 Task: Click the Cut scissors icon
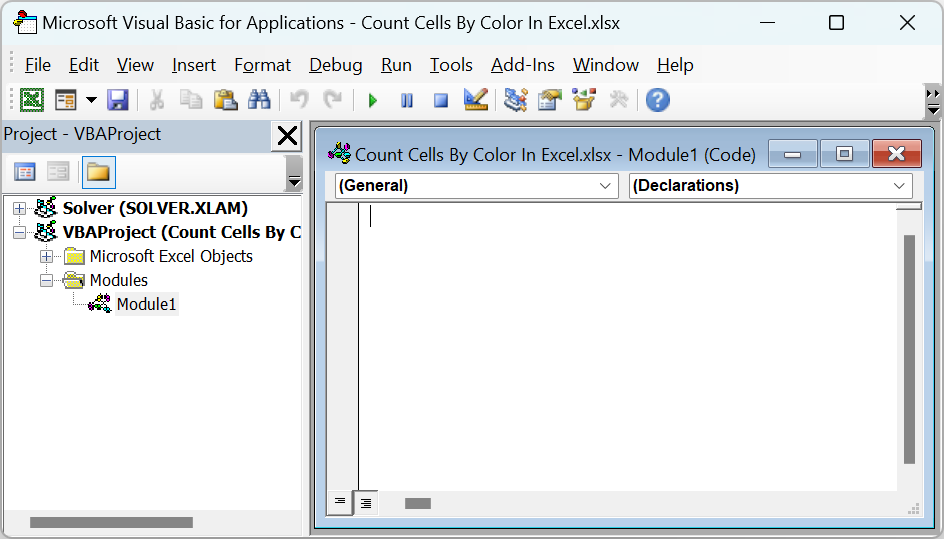click(x=157, y=100)
